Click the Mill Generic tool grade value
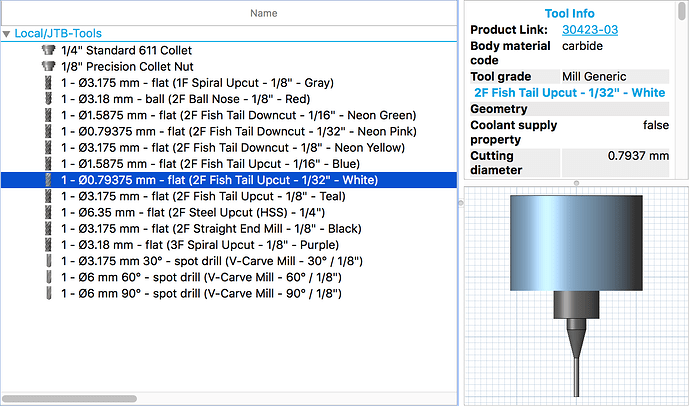The image size is (690, 406). click(594, 77)
